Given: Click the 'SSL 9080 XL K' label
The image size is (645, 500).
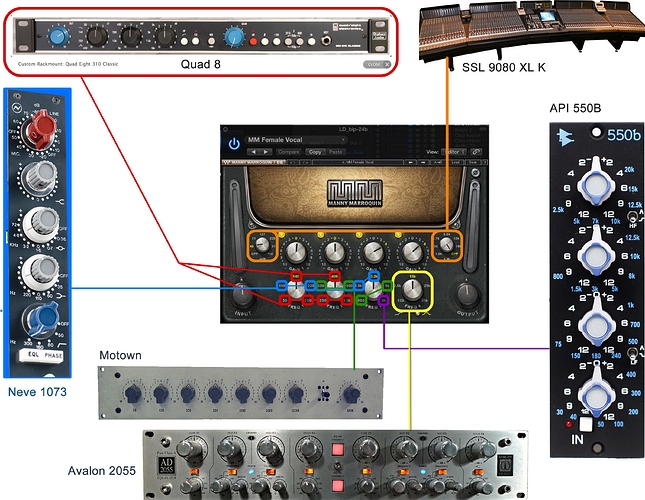Looking at the screenshot, I should pos(503,67).
